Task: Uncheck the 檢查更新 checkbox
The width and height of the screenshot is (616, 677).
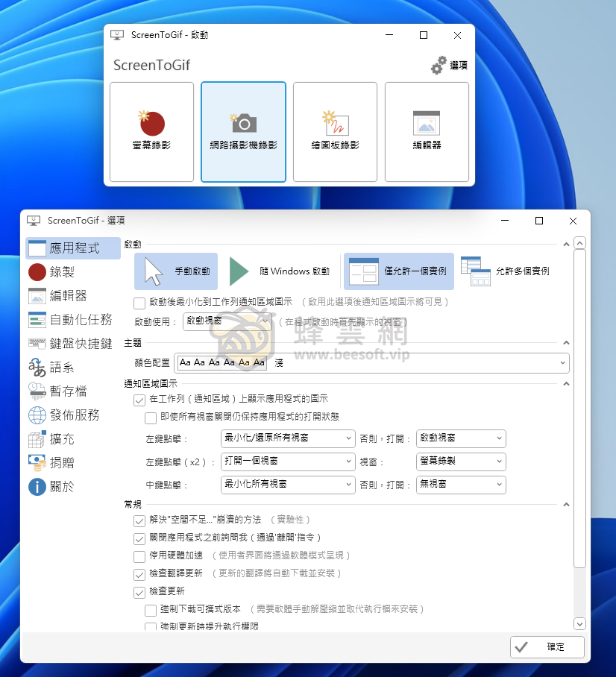Action: tap(139, 592)
